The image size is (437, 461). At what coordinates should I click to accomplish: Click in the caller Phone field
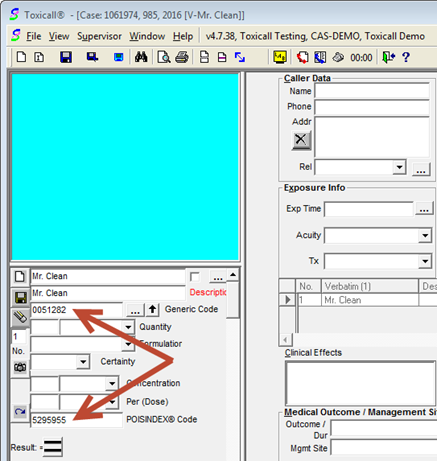click(x=372, y=107)
